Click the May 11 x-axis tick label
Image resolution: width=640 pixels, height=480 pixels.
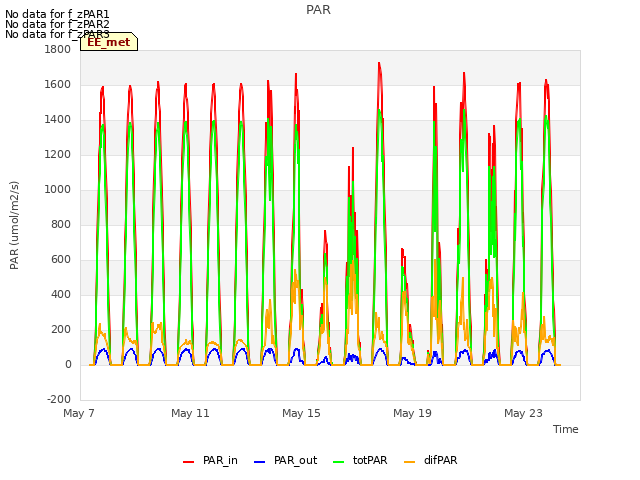[x=190, y=413]
